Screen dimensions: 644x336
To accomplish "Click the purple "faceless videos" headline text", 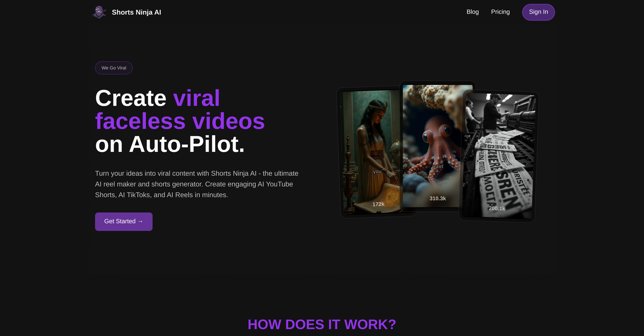I will [180, 121].
